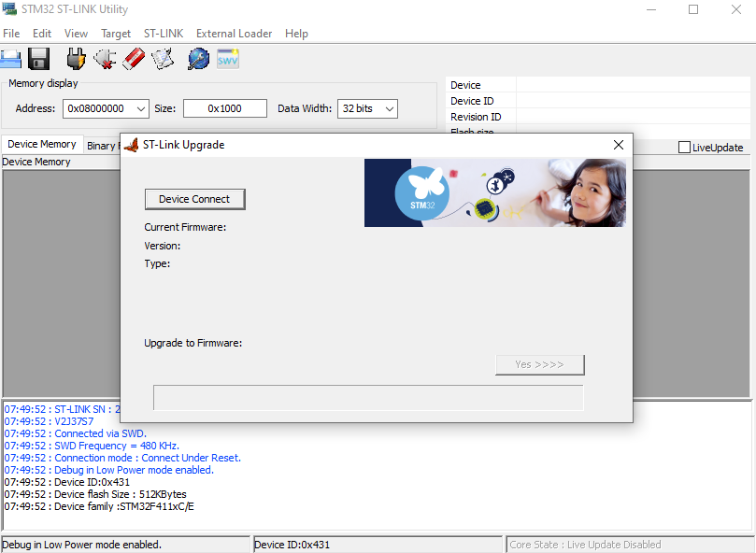Image resolution: width=756 pixels, height=553 pixels.
Task: Click the STM32 ST-LINK Utility title bar icon
Action: [x=9, y=8]
